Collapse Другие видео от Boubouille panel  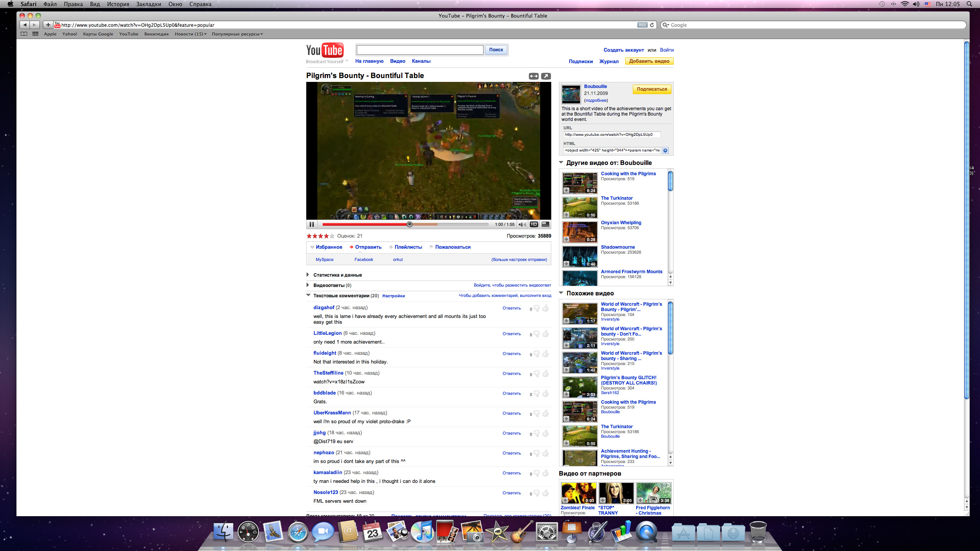pos(561,163)
